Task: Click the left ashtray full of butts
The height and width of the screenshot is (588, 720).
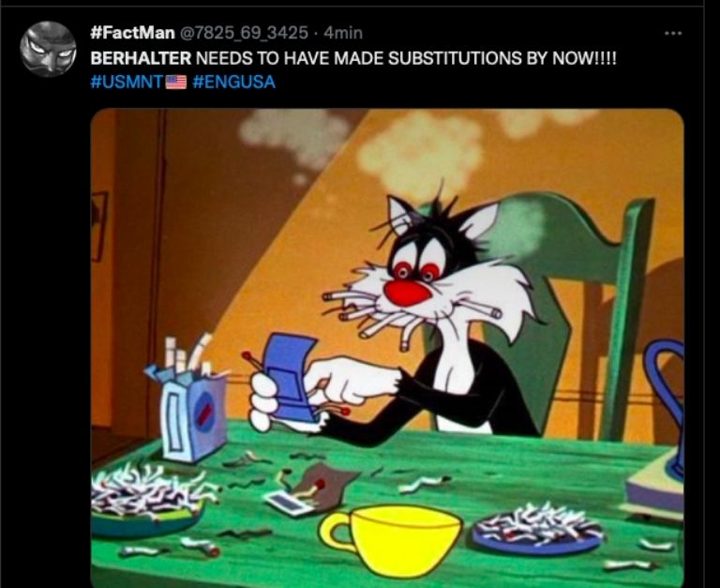Action: click(x=147, y=503)
